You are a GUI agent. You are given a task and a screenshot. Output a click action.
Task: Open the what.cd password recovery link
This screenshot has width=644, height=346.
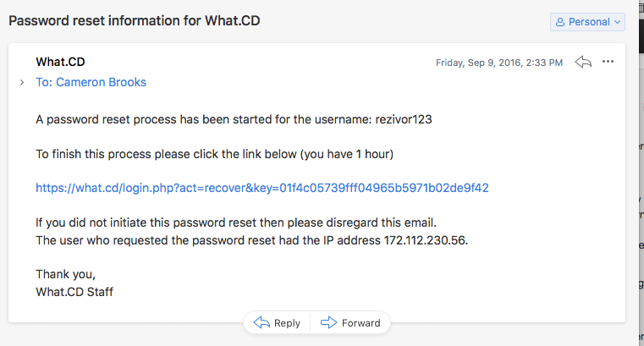click(x=262, y=188)
